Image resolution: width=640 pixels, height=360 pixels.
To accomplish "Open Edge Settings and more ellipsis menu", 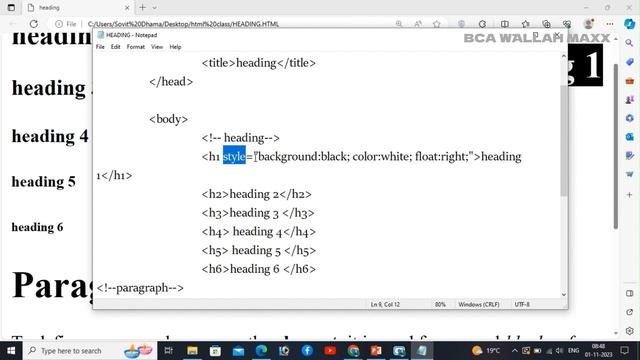I will [x=610, y=24].
